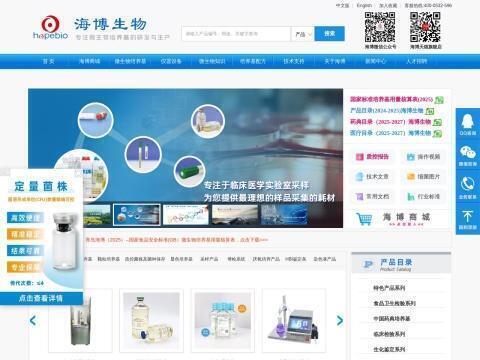This screenshot has height=360, width=480.
Task: Click green icon beside 药典目录 link
Action: coord(437,122)
